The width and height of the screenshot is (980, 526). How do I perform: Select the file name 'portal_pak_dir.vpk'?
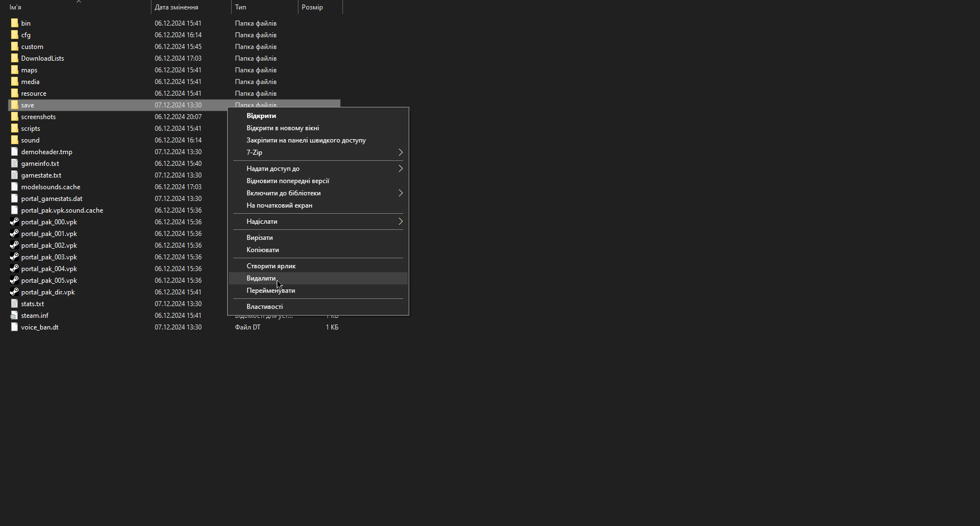48,292
